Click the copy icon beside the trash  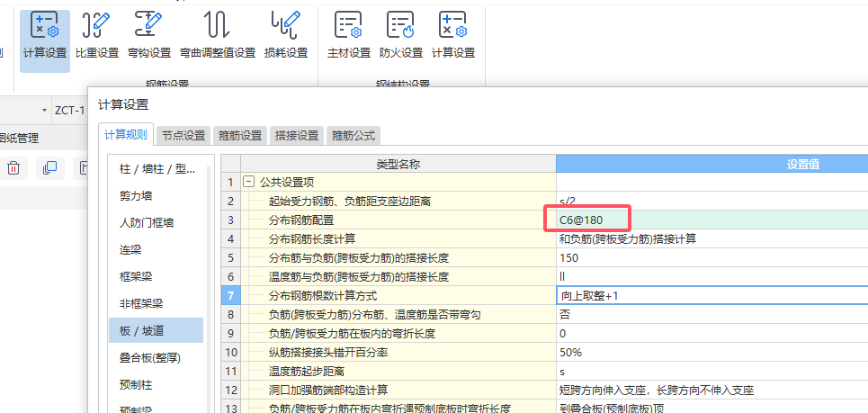pyautogui.click(x=49, y=168)
